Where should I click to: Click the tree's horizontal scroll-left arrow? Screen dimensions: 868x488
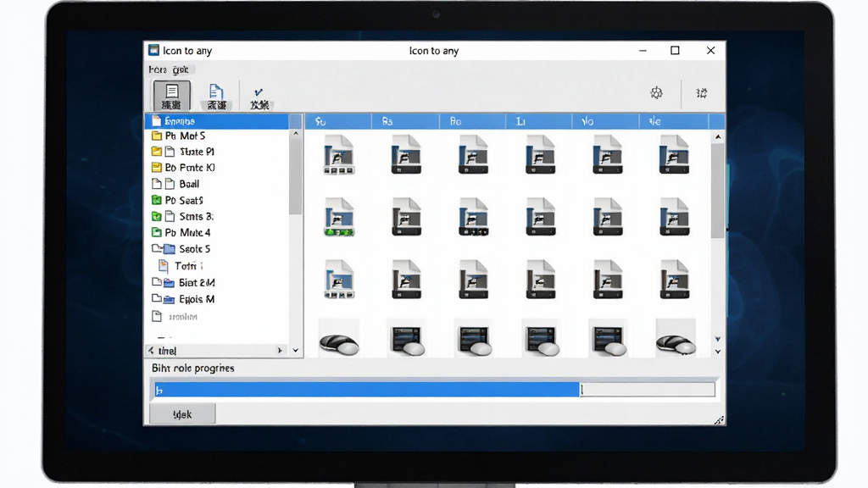pos(151,350)
